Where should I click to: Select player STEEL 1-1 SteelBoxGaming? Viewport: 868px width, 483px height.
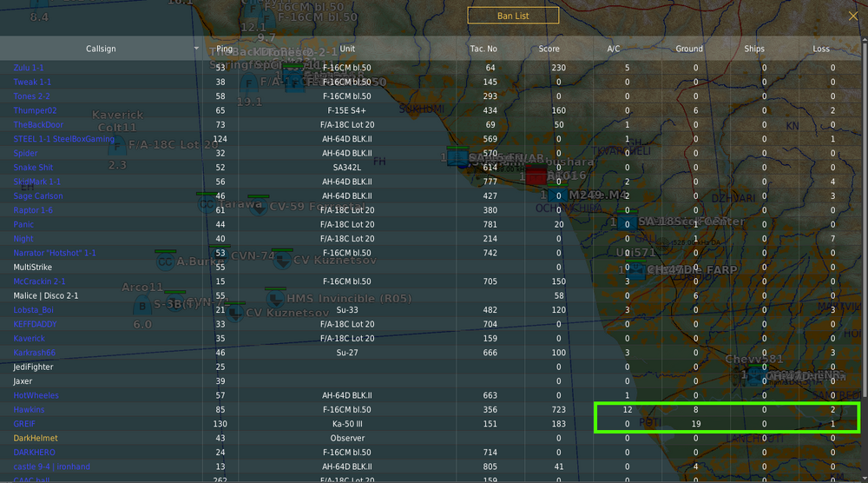[x=63, y=139]
